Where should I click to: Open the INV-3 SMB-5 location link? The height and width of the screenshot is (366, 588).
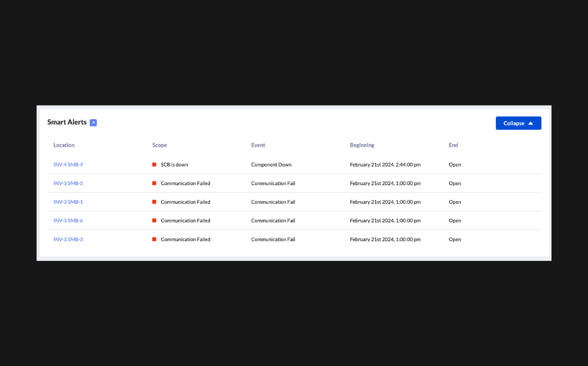69,183
